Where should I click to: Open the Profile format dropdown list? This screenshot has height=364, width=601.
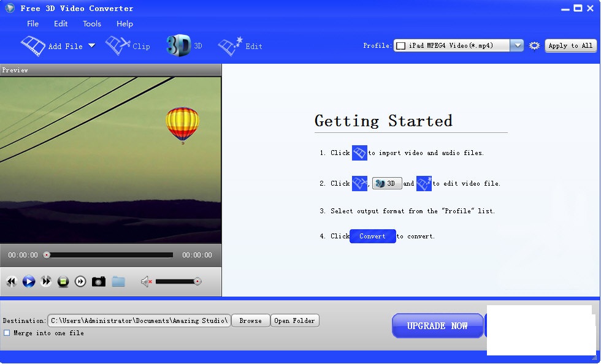[517, 45]
